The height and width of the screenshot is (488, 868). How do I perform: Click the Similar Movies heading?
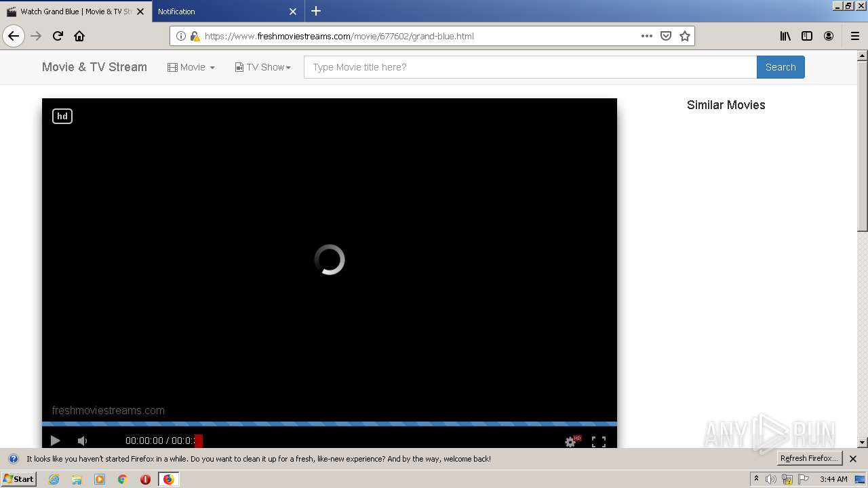pyautogui.click(x=726, y=105)
